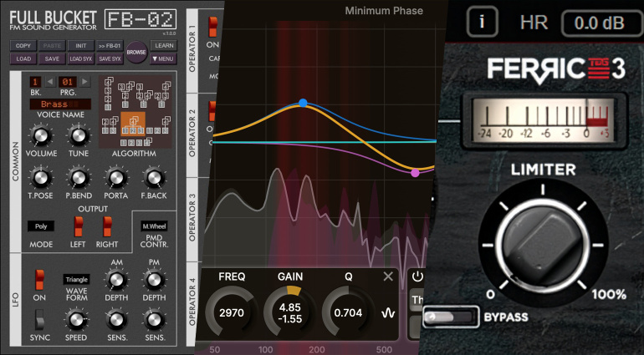Click the previous bank arrow
Screen dimensions: 644x355
point(49,82)
